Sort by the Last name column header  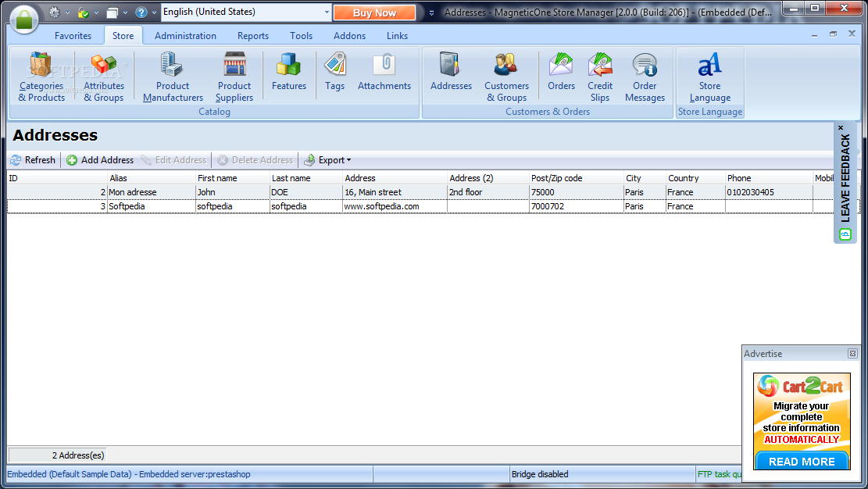click(x=305, y=178)
